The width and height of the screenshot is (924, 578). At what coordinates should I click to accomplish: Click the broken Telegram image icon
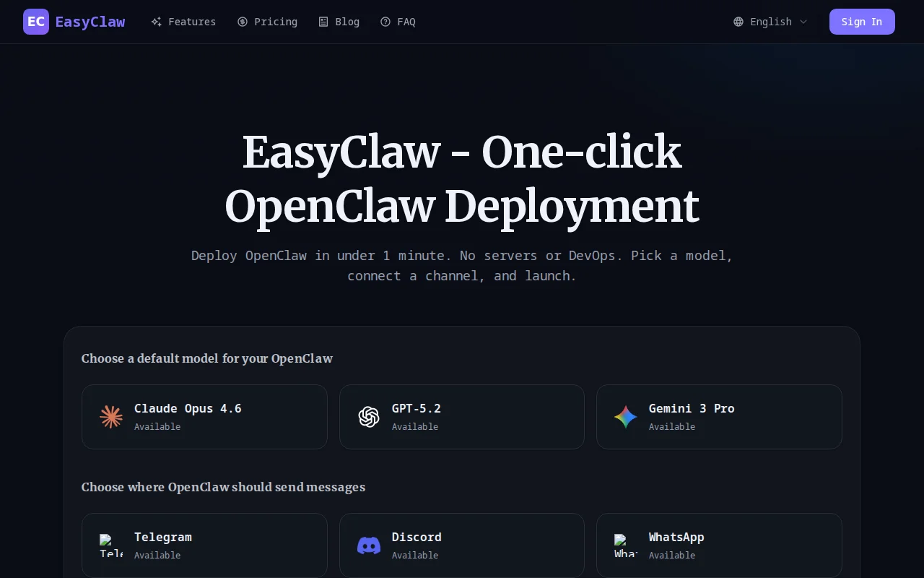click(111, 545)
